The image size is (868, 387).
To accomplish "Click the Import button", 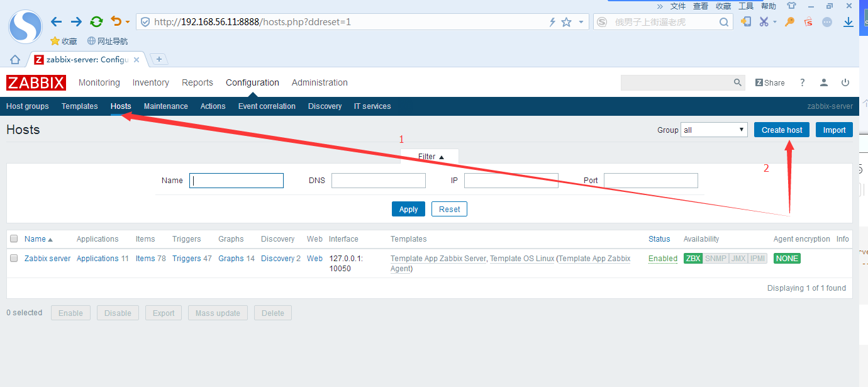I will click(835, 130).
